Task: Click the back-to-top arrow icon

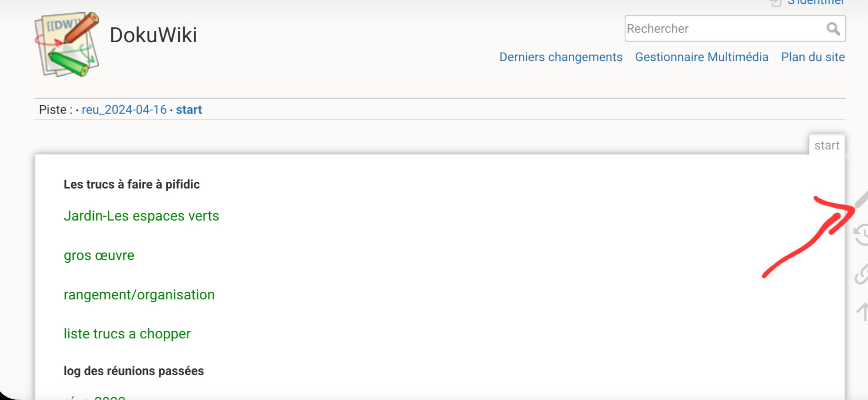Action: pyautogui.click(x=863, y=312)
